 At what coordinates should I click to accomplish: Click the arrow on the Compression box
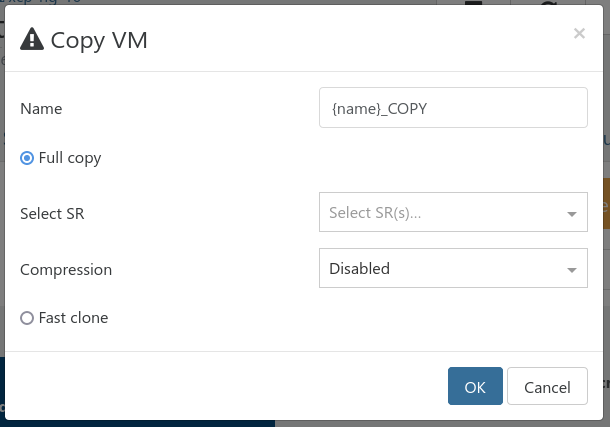click(x=572, y=269)
